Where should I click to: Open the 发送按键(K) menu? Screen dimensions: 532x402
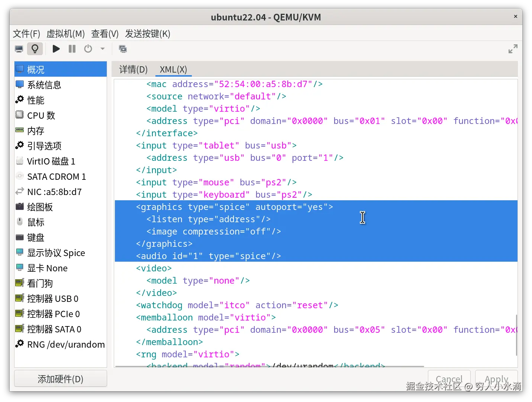coord(148,34)
